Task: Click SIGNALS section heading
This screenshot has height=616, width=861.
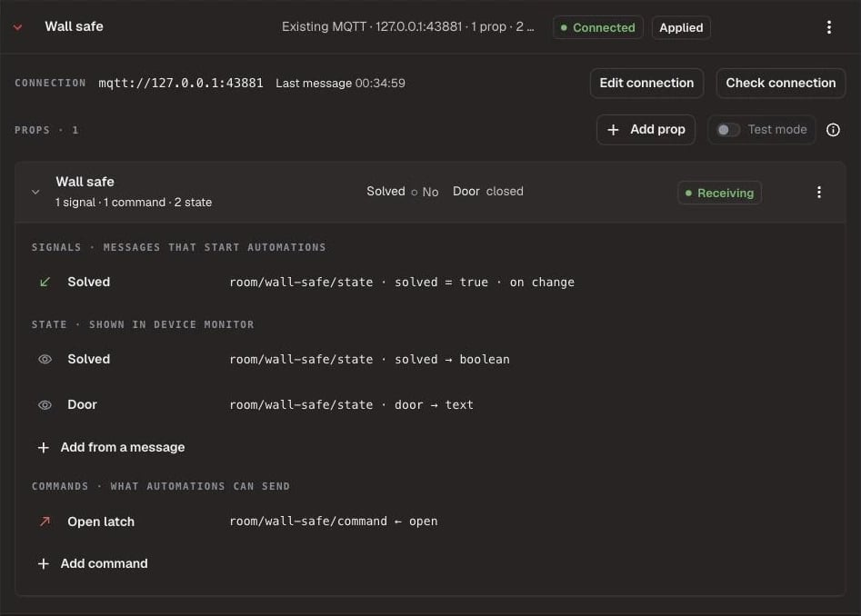Action: click(x=178, y=247)
